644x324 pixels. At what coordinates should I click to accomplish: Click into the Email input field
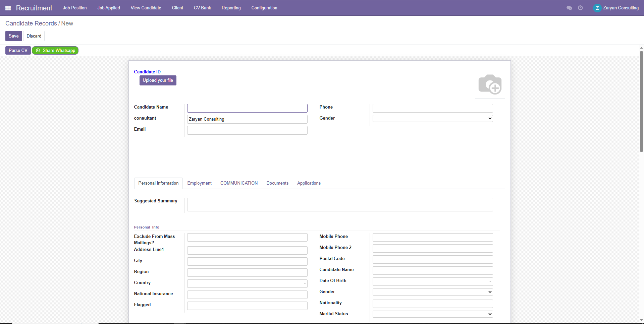click(247, 130)
